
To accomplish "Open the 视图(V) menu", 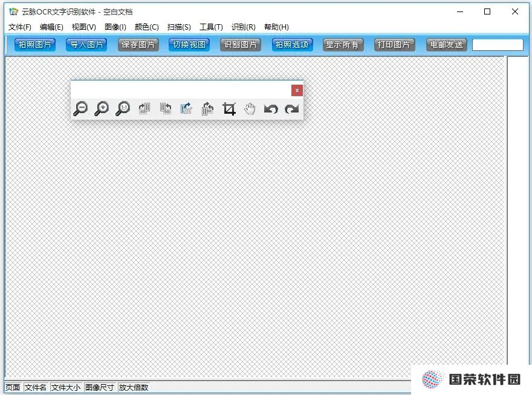I will [x=84, y=27].
